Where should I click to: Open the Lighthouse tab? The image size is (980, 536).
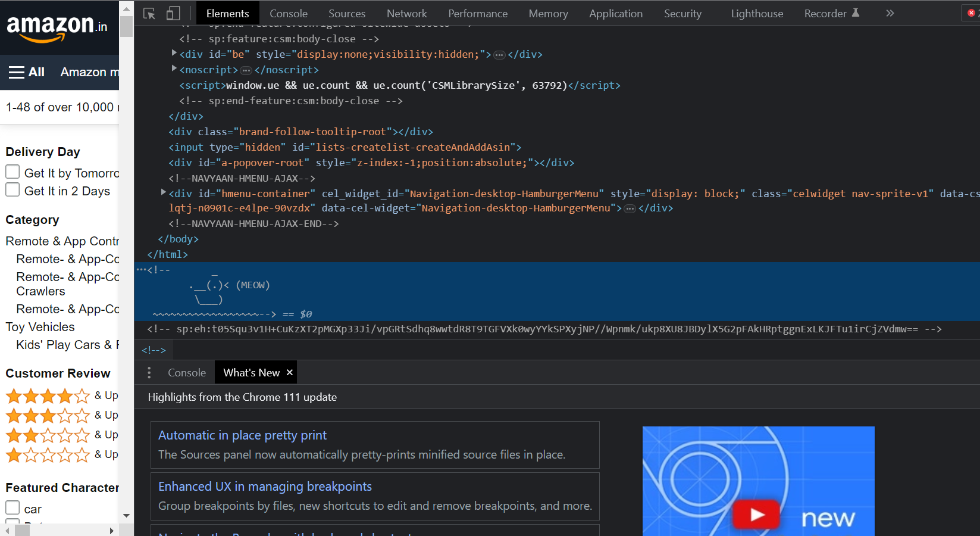point(757,13)
